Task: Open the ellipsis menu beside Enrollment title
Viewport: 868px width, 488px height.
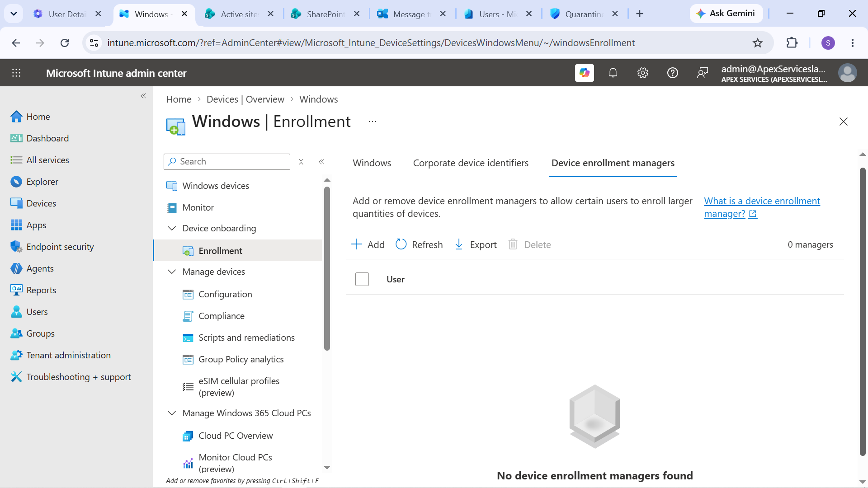Action: pos(373,122)
